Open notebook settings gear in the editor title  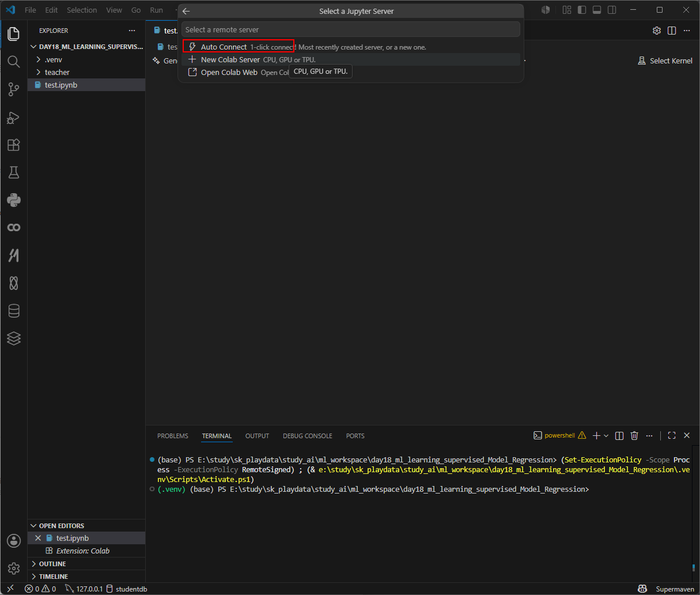tap(657, 31)
